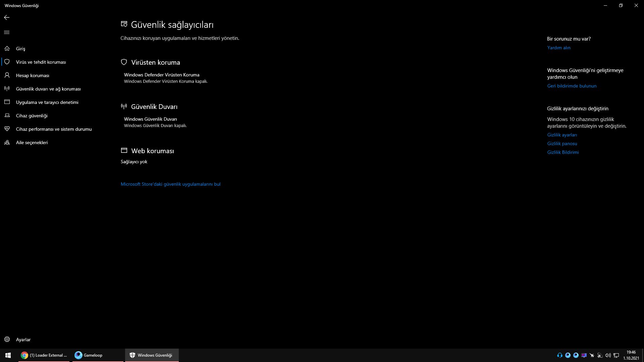This screenshot has height=362, width=644.
Task: Close the Windows Güvenliği window
Action: click(x=636, y=5)
